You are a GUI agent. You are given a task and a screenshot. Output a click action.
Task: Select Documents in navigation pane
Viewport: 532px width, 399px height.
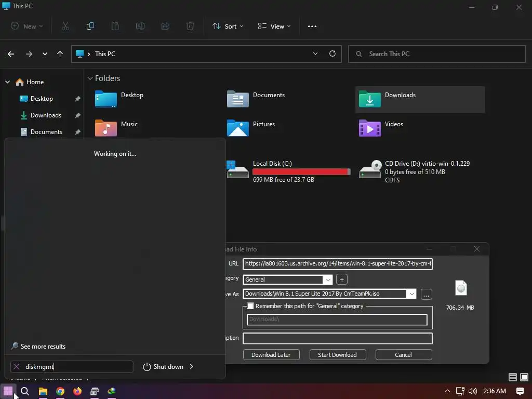pyautogui.click(x=42, y=132)
